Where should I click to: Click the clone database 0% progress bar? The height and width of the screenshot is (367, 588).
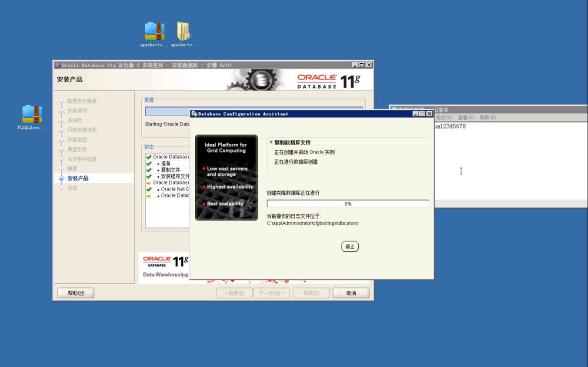348,203
